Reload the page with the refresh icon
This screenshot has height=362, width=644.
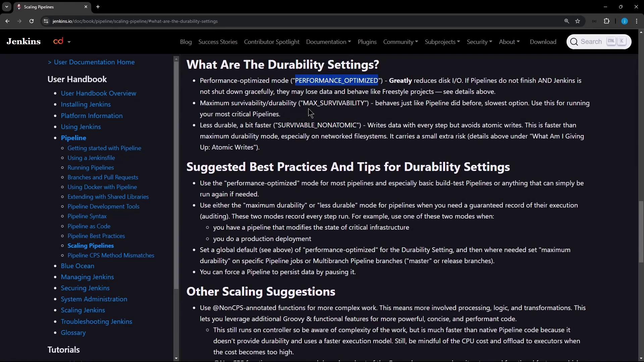pyautogui.click(x=32, y=21)
